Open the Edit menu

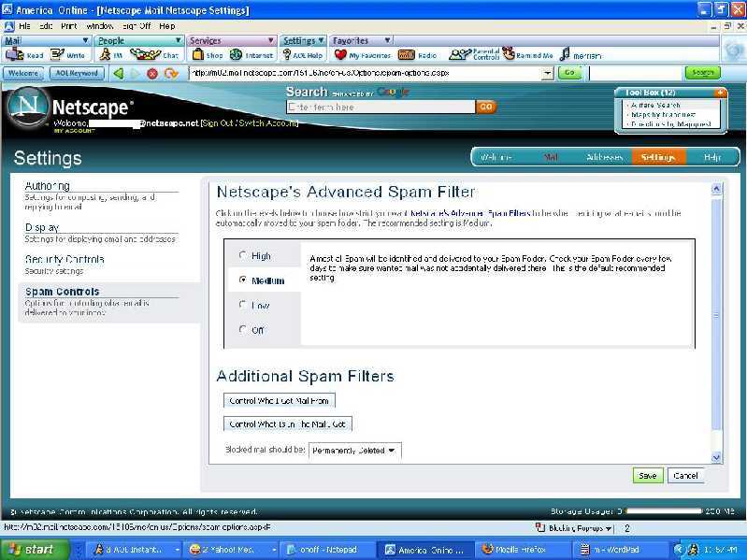tap(46, 26)
